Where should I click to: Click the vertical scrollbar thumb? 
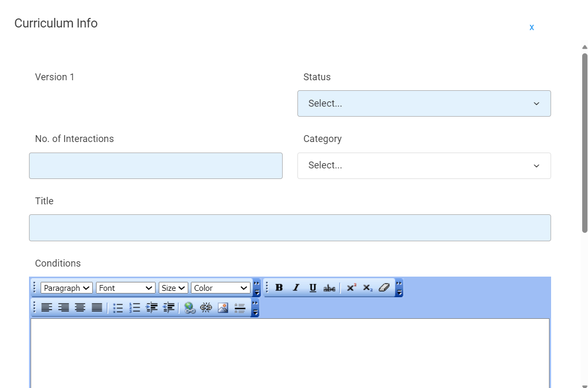click(585, 143)
